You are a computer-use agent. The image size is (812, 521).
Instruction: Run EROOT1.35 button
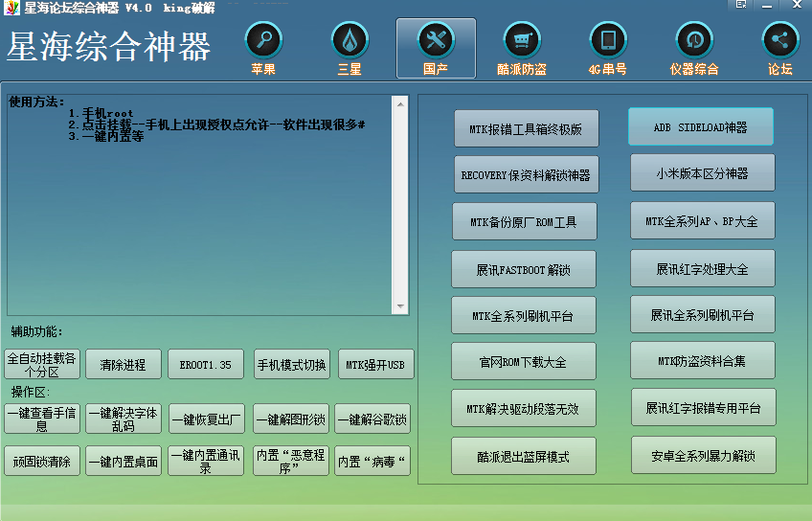206,364
